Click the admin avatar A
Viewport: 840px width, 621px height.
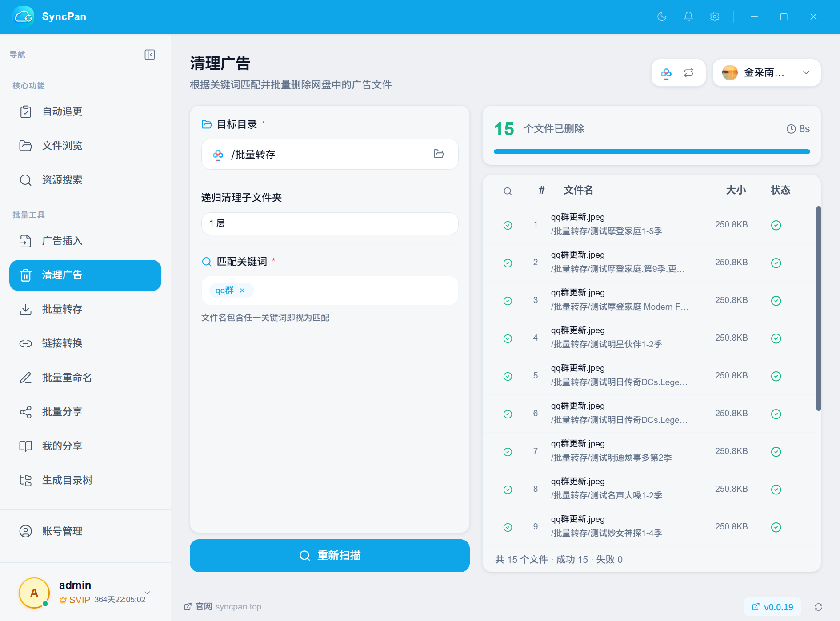pos(34,593)
